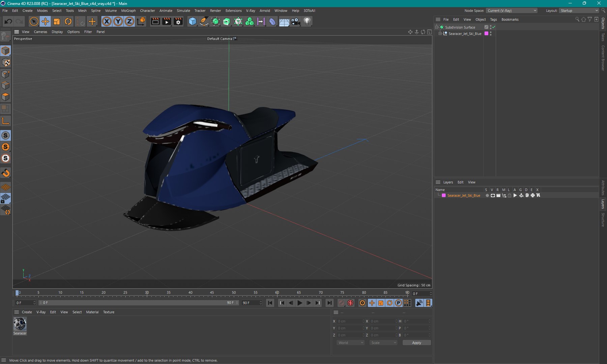Toggle layer Render clapboard icon
The width and height of the screenshot is (607, 364).
click(498, 195)
